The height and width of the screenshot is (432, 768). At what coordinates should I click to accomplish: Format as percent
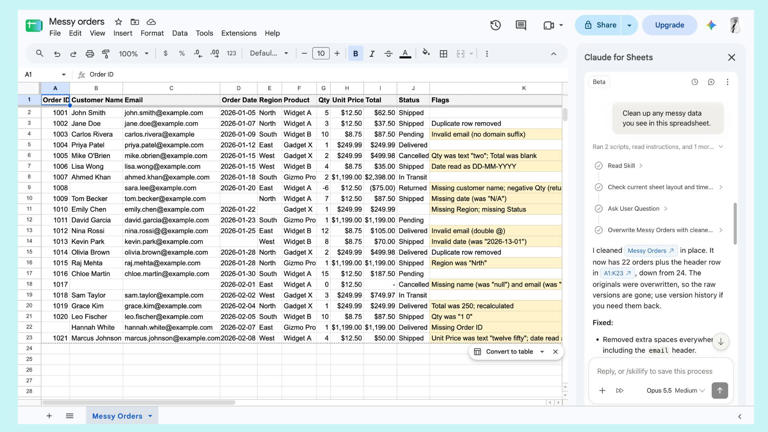pos(182,54)
